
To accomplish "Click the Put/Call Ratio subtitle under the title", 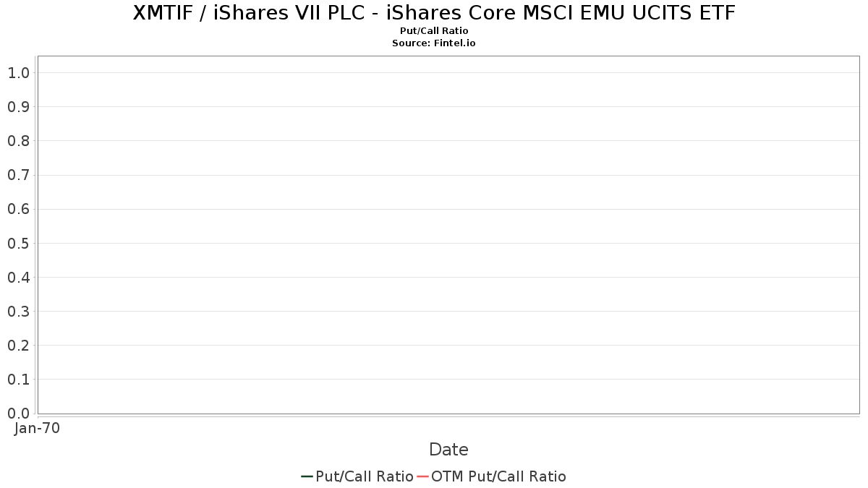I will coord(434,31).
